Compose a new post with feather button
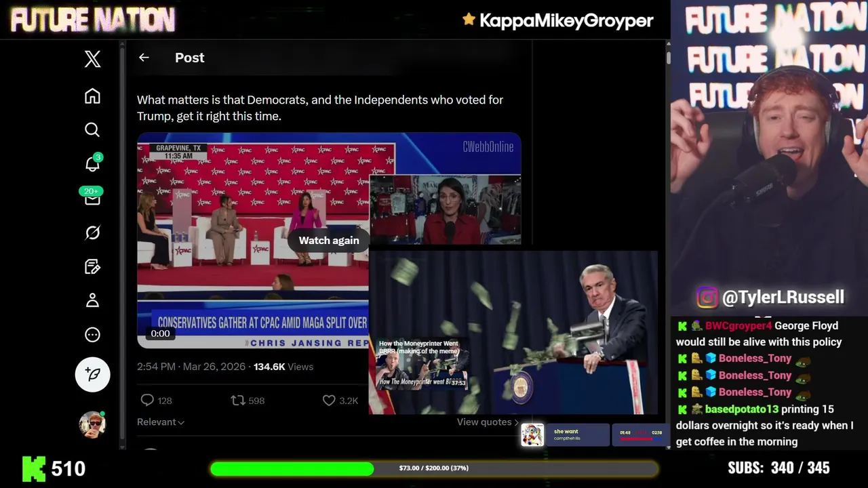This screenshot has width=868, height=488. (92, 374)
